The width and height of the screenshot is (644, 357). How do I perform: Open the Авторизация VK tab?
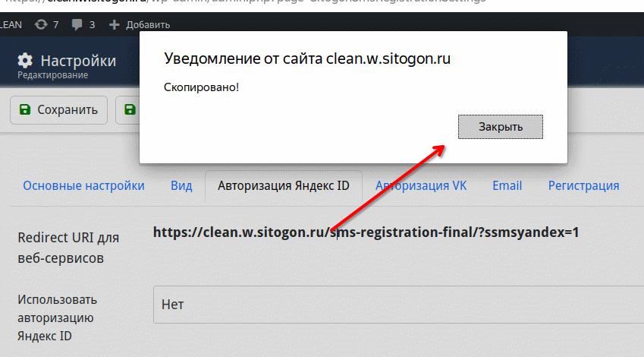421,185
